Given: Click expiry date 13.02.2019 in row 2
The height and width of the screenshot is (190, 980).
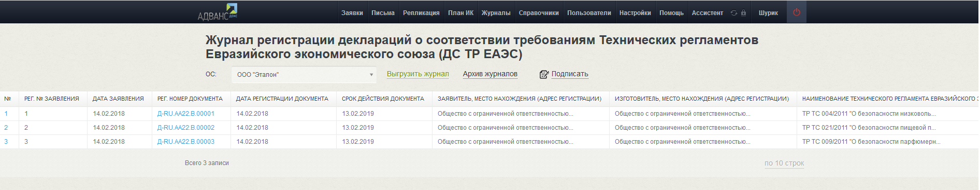Looking at the screenshot, I should (358, 128).
